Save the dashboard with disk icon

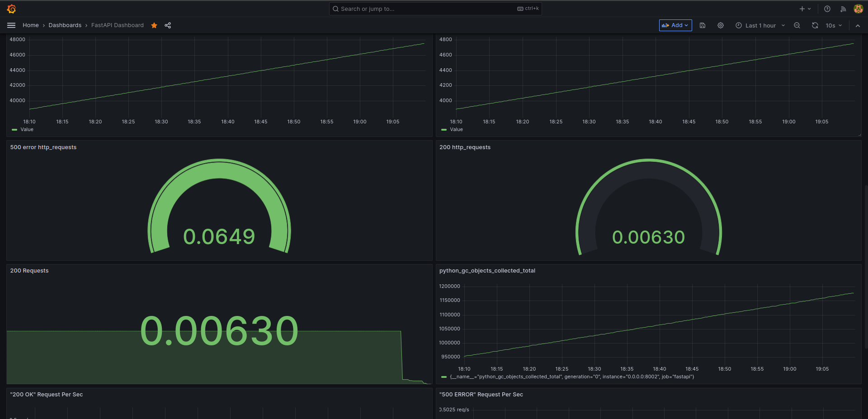(703, 25)
